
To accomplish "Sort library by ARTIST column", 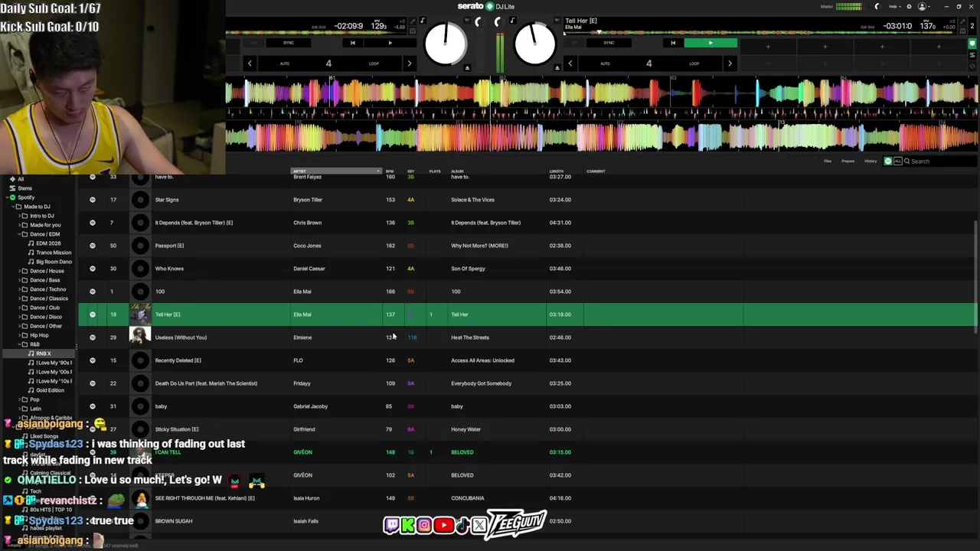I will point(336,171).
